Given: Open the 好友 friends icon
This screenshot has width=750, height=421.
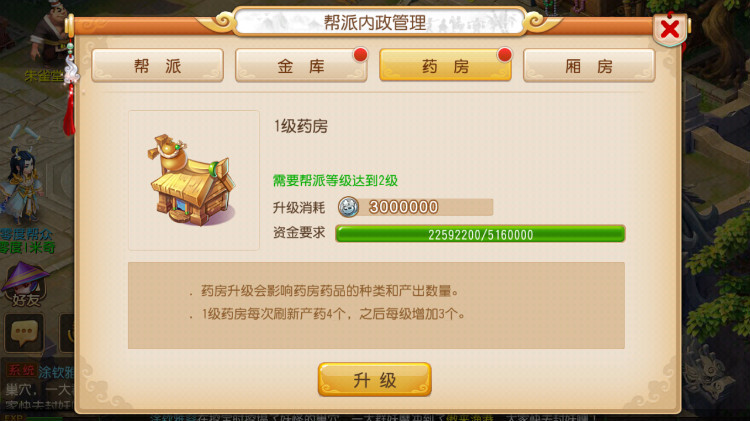Looking at the screenshot, I should click(26, 285).
